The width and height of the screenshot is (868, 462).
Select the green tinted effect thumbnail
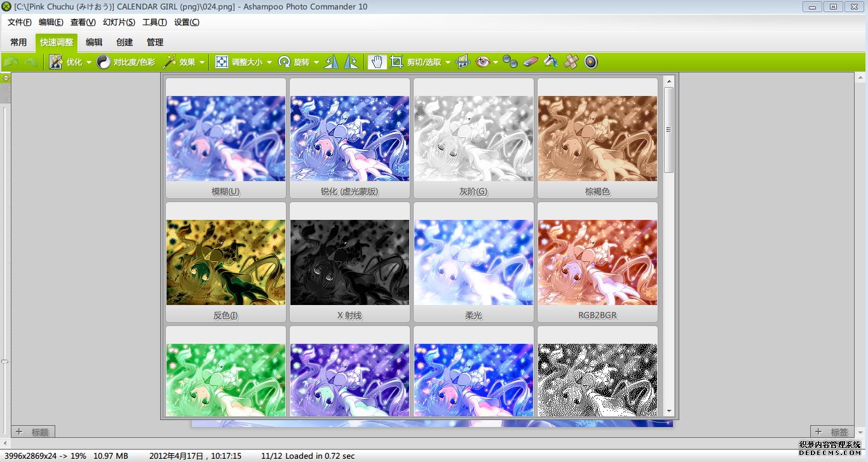(226, 371)
